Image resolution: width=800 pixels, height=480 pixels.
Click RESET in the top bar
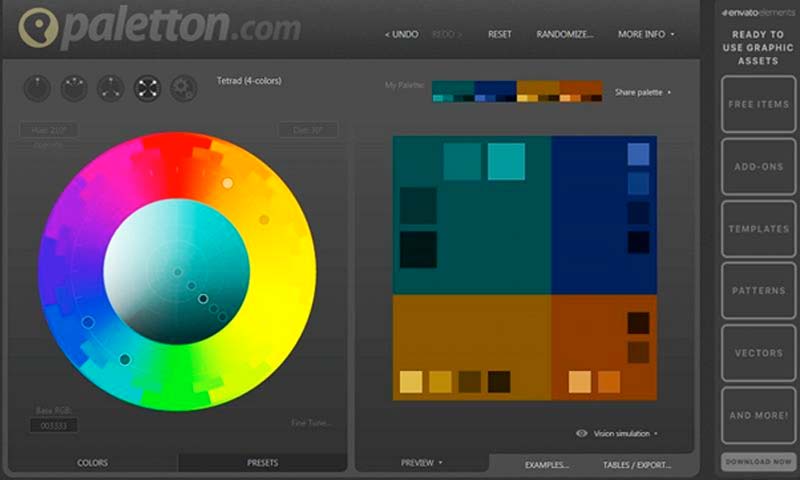coord(499,34)
